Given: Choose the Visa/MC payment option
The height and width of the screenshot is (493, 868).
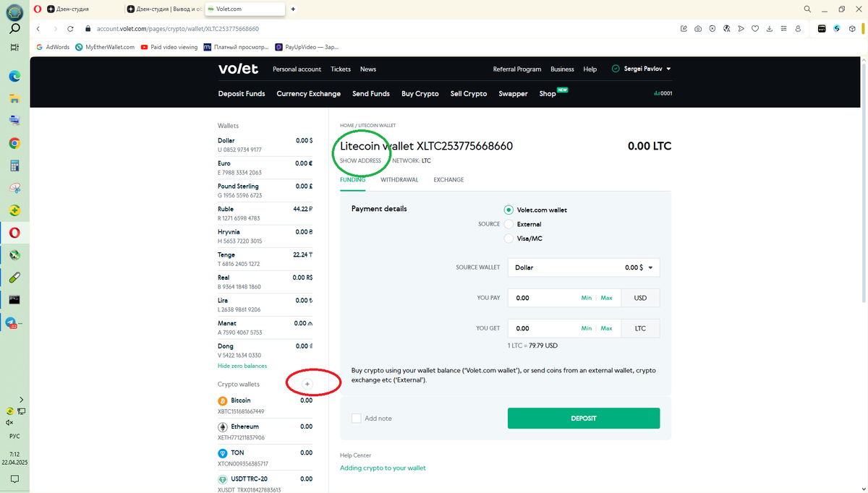Looking at the screenshot, I should click(x=509, y=239).
